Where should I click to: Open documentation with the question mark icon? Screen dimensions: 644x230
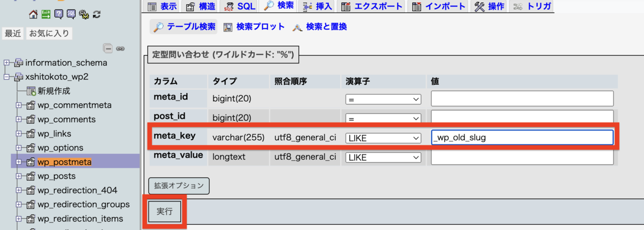58,15
